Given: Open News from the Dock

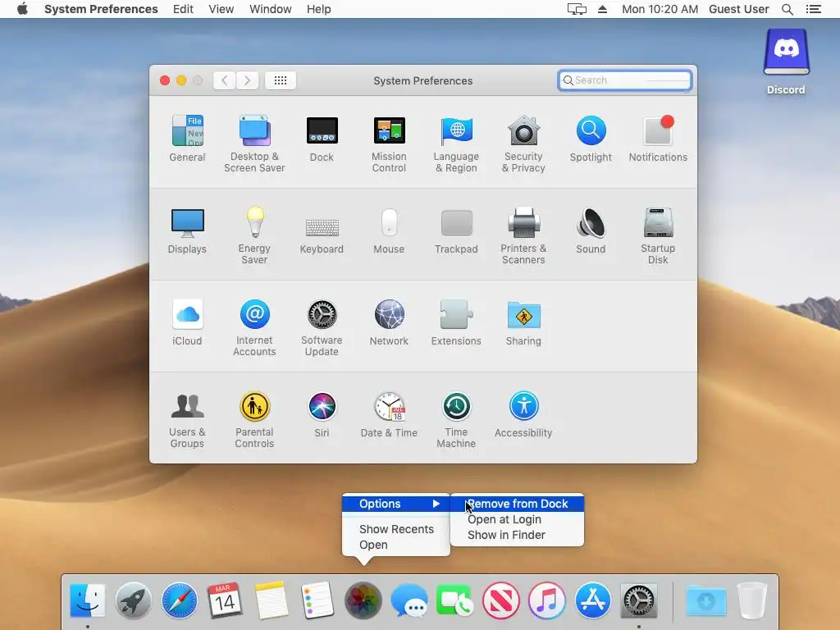Looking at the screenshot, I should pyautogui.click(x=501, y=600).
